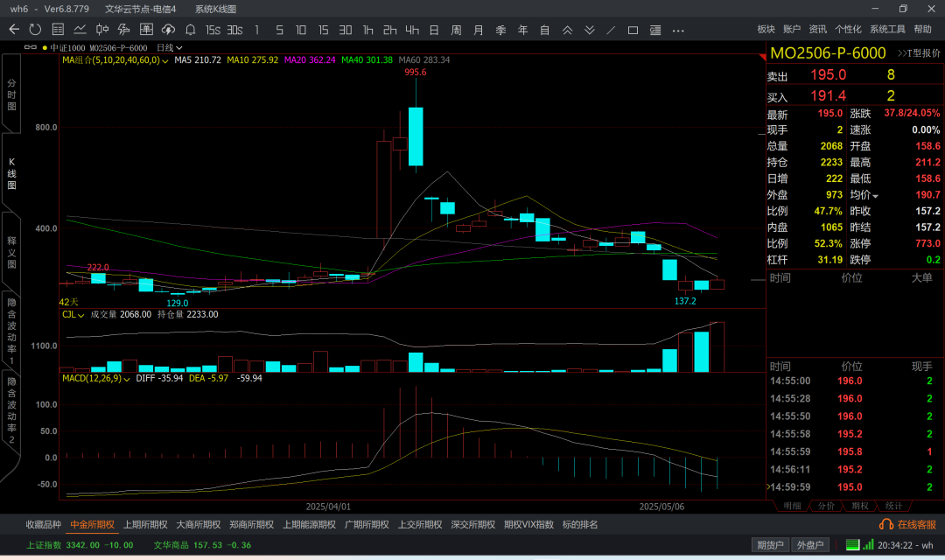Switch chart to 1h period
The image size is (945, 560).
tap(367, 30)
